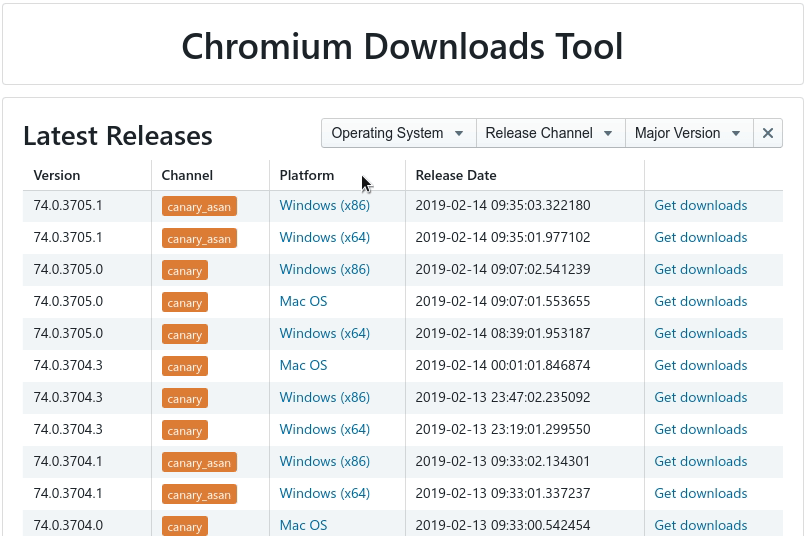Open the Major Version dropdown

[689, 133]
